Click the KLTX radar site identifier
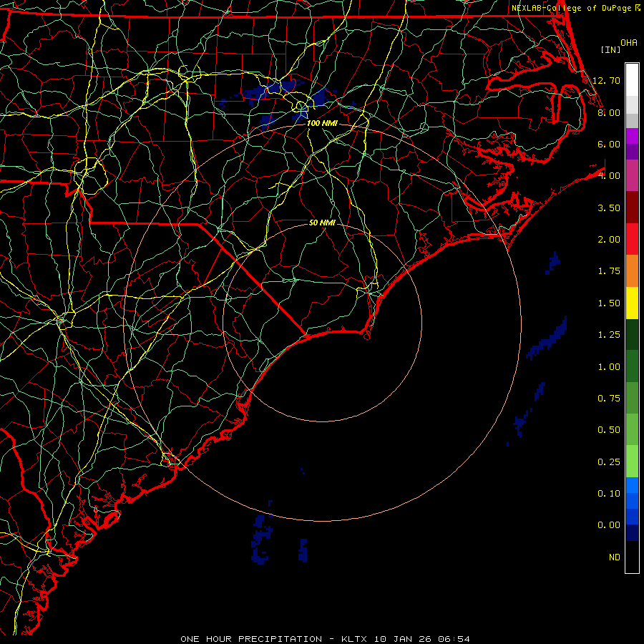 (354, 639)
